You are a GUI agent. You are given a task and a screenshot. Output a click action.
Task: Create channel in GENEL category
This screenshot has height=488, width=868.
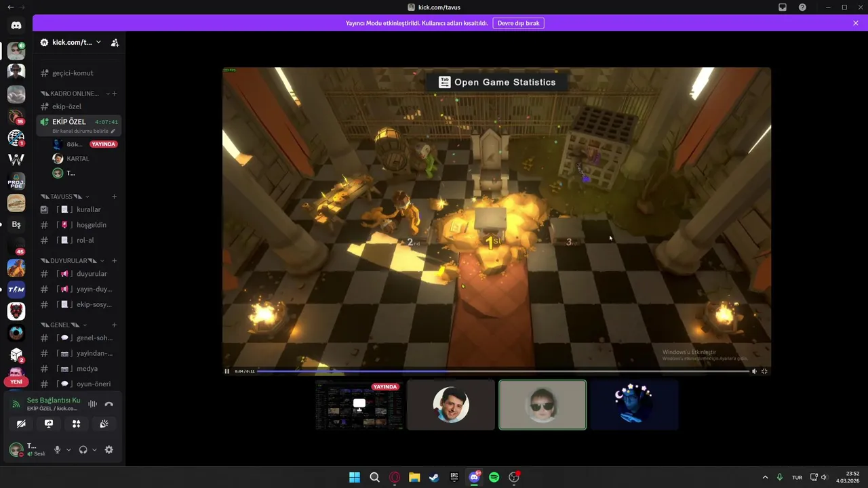115,325
